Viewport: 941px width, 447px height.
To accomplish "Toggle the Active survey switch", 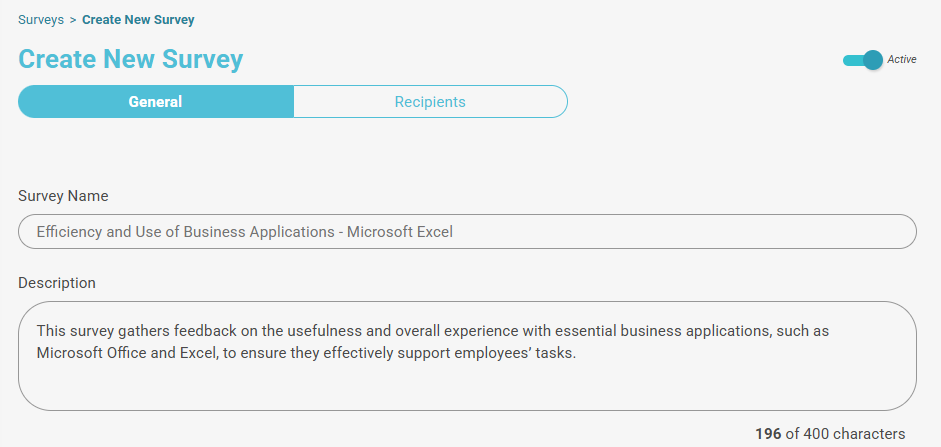I will pyautogui.click(x=862, y=60).
